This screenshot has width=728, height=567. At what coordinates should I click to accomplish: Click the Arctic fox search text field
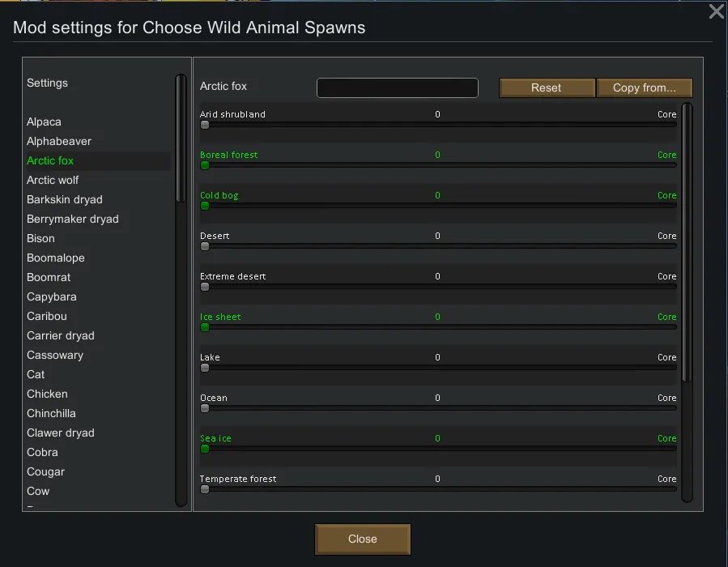tap(397, 87)
